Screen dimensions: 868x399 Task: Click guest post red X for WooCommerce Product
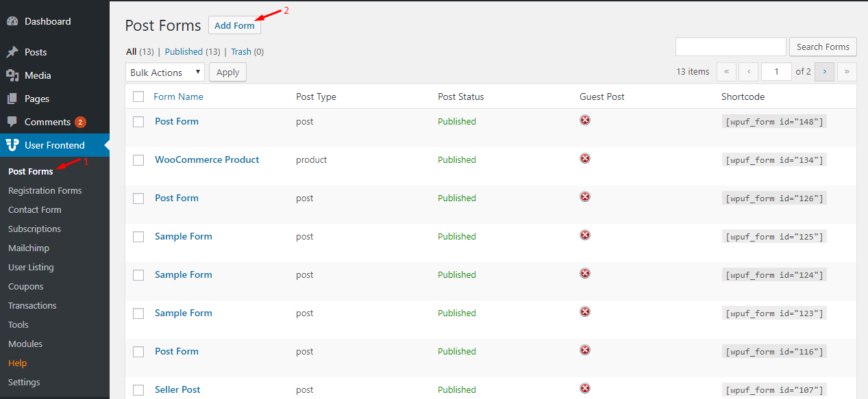585,158
